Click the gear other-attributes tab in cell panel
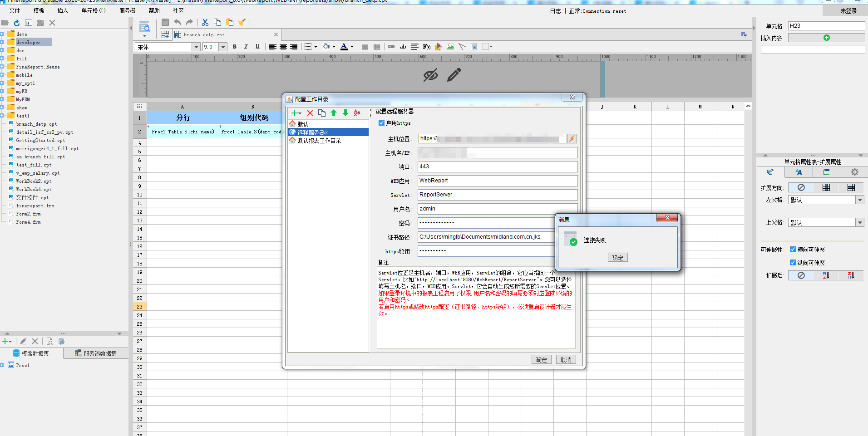Image resolution: width=868 pixels, height=436 pixels. (855, 172)
